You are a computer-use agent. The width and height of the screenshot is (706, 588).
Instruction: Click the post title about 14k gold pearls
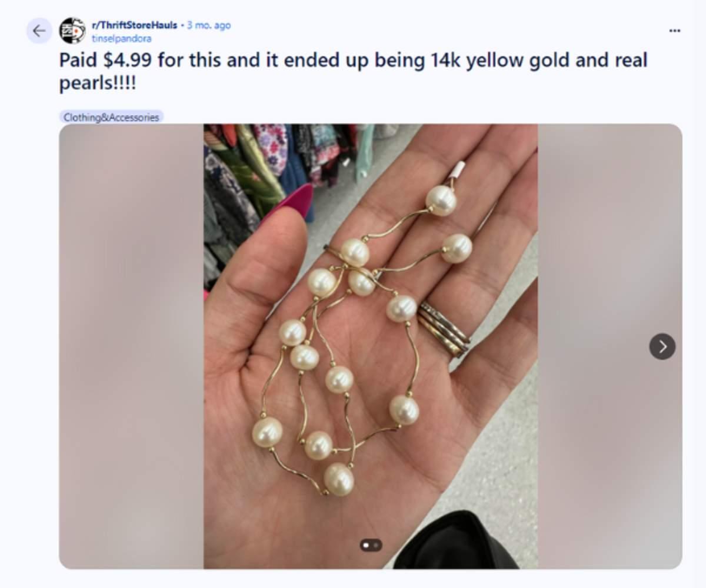pos(353,71)
